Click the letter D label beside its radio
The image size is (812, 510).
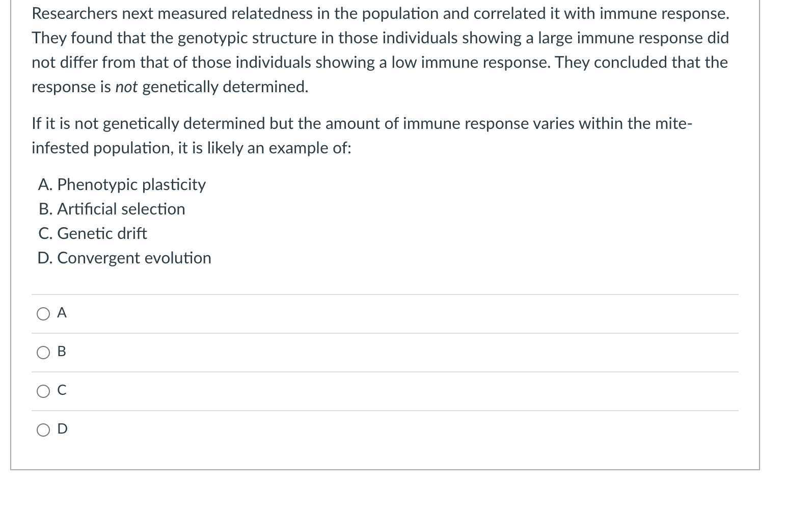pos(62,429)
